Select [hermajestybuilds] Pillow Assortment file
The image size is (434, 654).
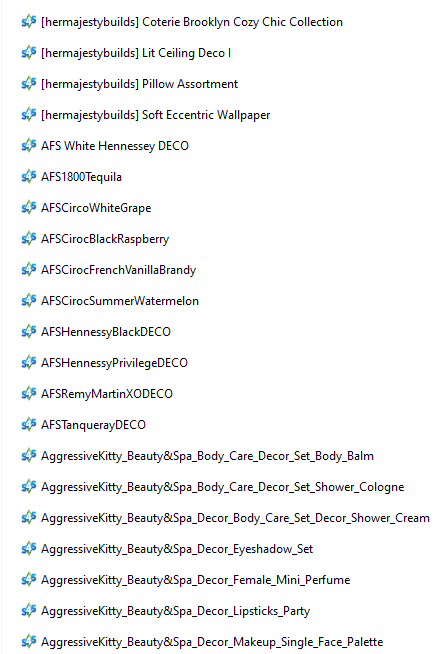tap(140, 84)
